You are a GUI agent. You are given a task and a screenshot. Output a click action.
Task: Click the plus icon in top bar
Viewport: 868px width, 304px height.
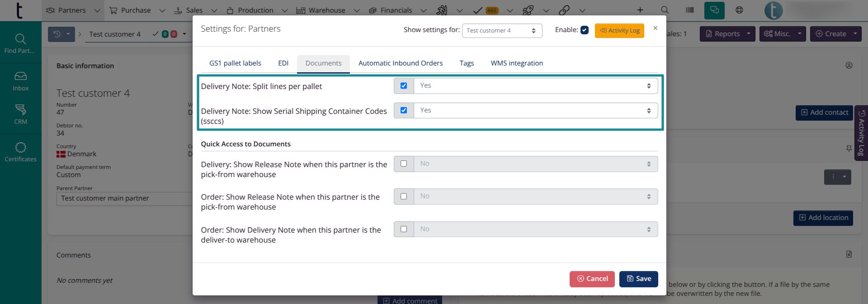640,10
